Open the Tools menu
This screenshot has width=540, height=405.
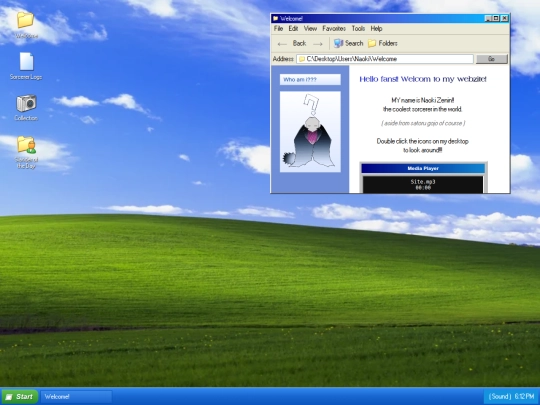358,29
